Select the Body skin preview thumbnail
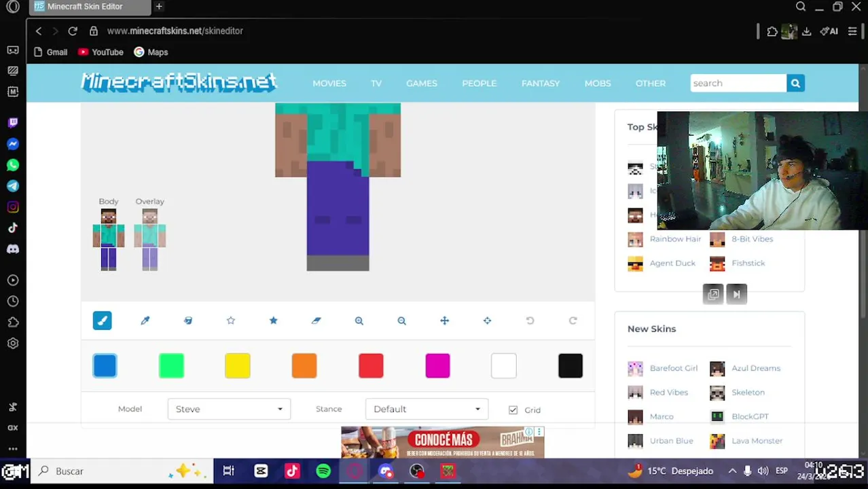The height and width of the screenshot is (489, 868). 109,240
